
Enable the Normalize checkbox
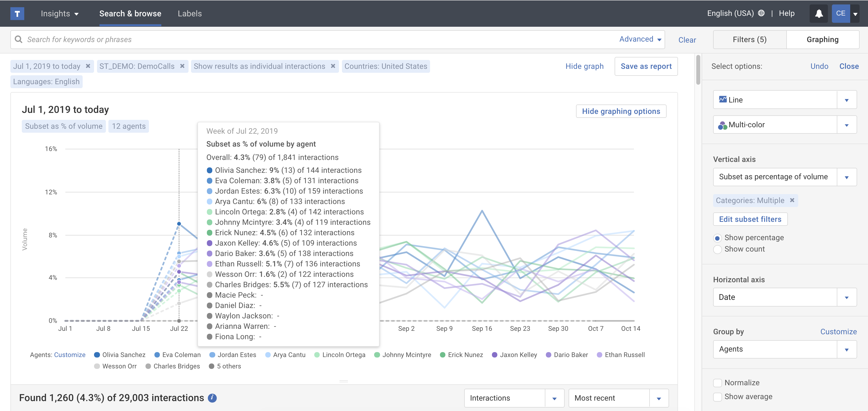pyautogui.click(x=717, y=383)
